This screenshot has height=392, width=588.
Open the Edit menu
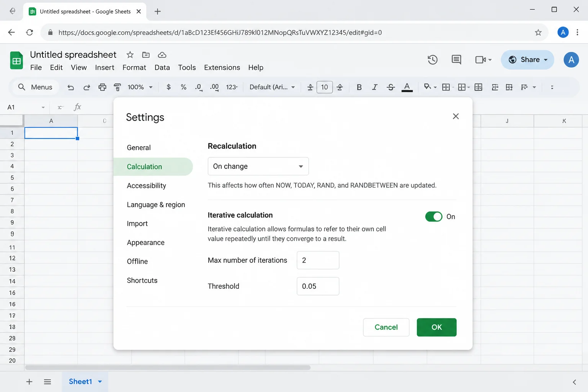(x=56, y=67)
